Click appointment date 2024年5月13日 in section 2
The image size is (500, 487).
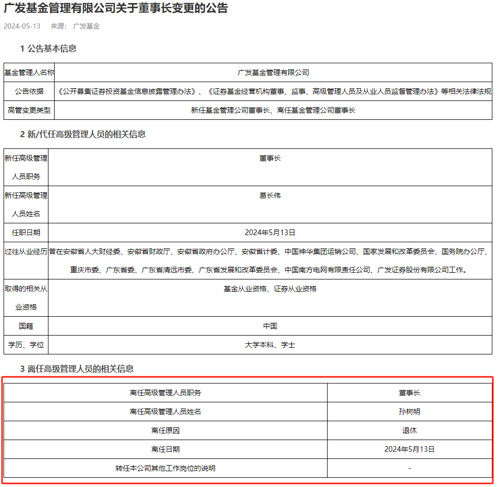(270, 232)
